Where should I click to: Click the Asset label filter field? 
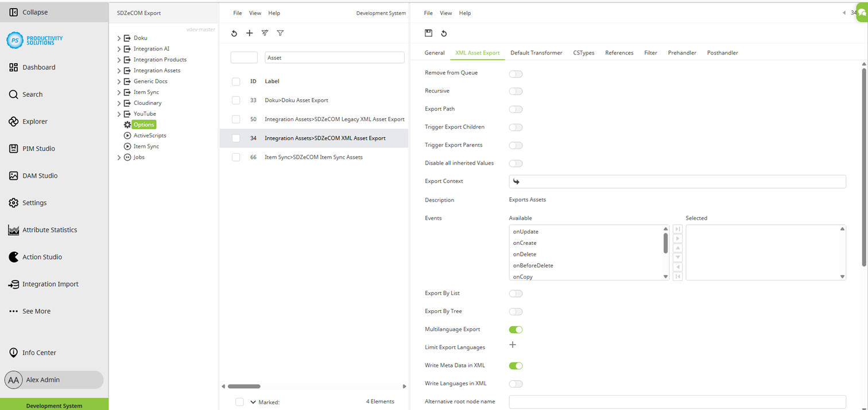pos(335,58)
